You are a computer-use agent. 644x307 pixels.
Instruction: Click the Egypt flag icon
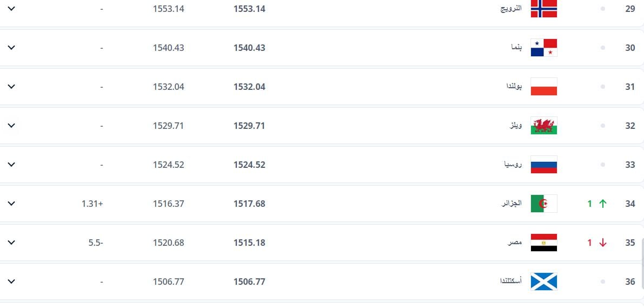coord(543,243)
